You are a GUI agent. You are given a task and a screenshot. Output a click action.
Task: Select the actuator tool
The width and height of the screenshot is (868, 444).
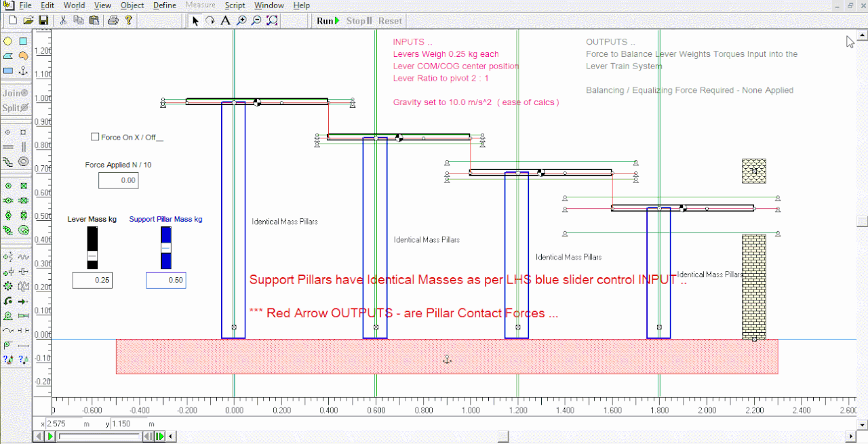(x=24, y=316)
